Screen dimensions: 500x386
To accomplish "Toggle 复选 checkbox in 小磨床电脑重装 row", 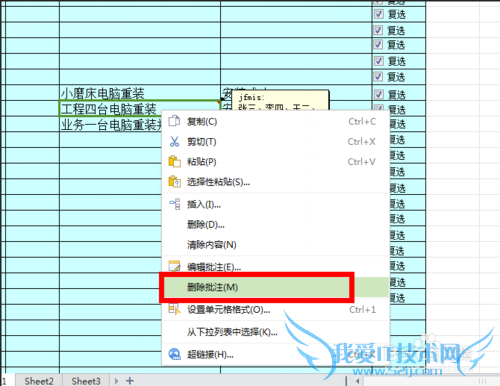I will (x=378, y=94).
